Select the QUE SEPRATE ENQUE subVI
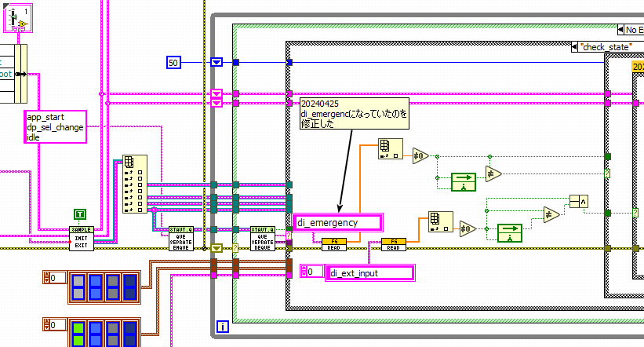The image size is (644, 347). coord(180,239)
